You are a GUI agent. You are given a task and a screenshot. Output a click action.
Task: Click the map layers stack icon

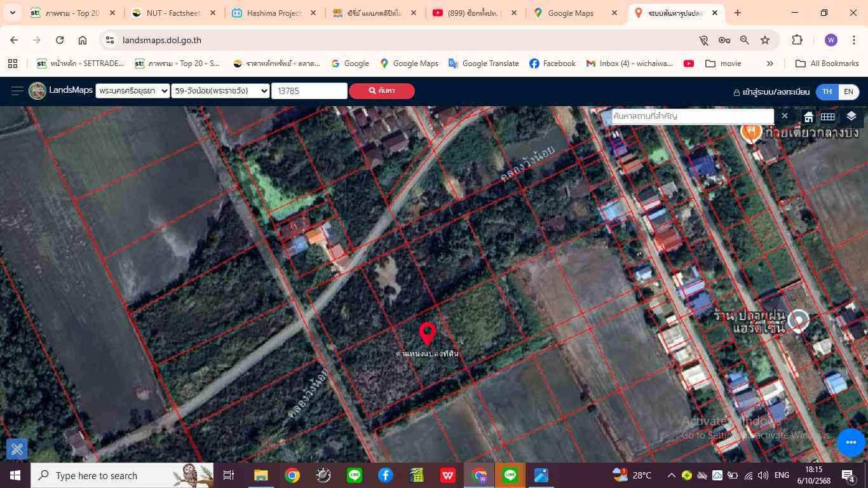[851, 116]
